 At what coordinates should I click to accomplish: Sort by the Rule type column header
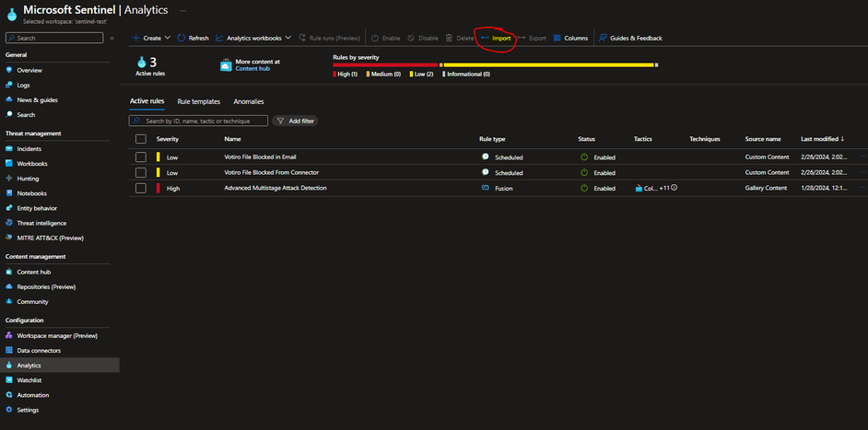(492, 139)
